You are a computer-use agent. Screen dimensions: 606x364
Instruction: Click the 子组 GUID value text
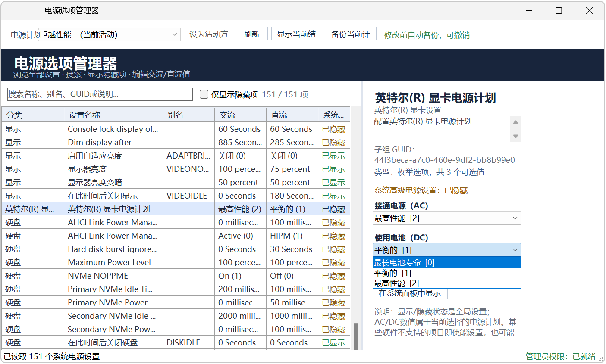coord(445,160)
